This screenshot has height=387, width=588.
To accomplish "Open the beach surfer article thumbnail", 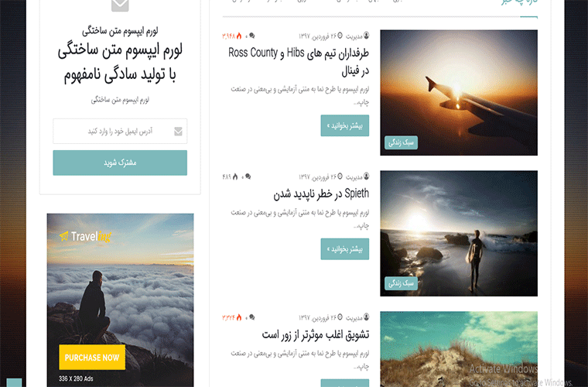I will 459,233.
